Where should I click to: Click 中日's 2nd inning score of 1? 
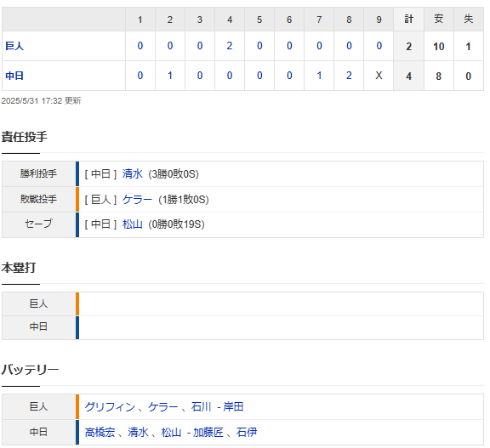169,76
